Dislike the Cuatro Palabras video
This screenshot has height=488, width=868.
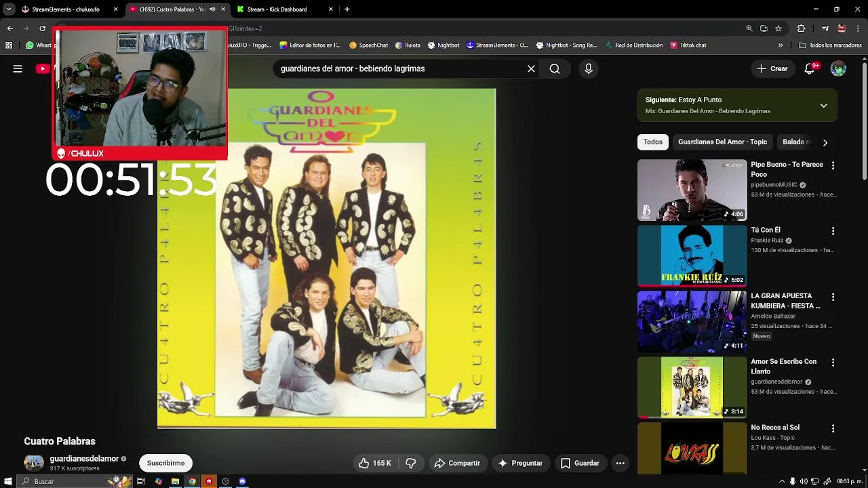point(411,463)
